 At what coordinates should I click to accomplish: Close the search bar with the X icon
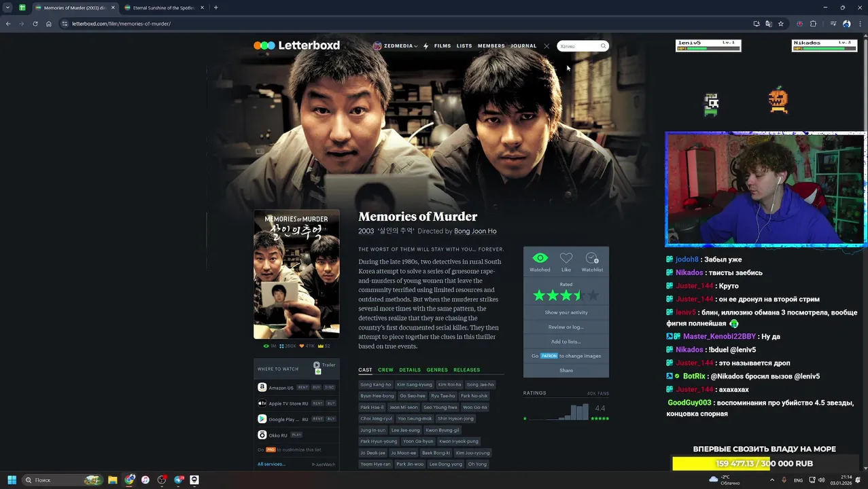[x=546, y=46]
